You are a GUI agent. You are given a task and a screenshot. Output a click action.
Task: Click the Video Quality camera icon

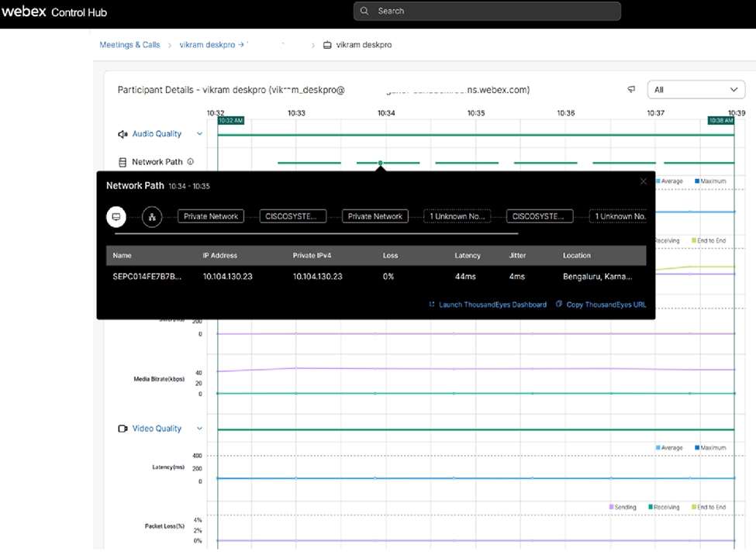pos(123,429)
